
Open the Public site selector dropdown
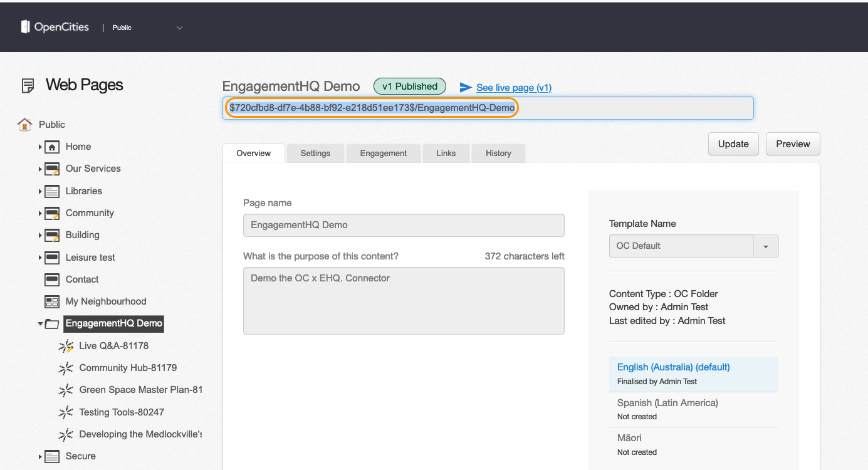[179, 28]
